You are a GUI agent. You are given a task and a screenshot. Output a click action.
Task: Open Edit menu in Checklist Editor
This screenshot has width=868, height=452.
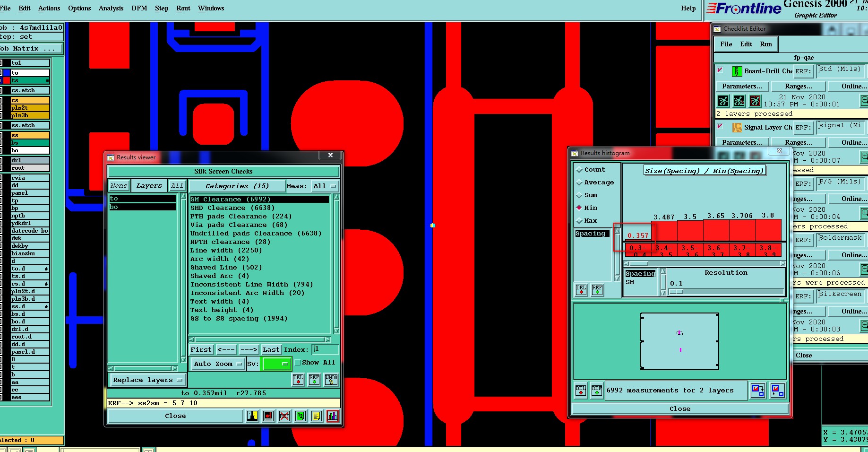click(746, 44)
